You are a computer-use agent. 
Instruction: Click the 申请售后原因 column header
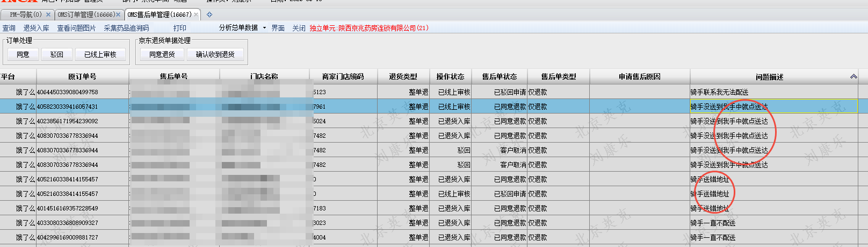tap(640, 77)
